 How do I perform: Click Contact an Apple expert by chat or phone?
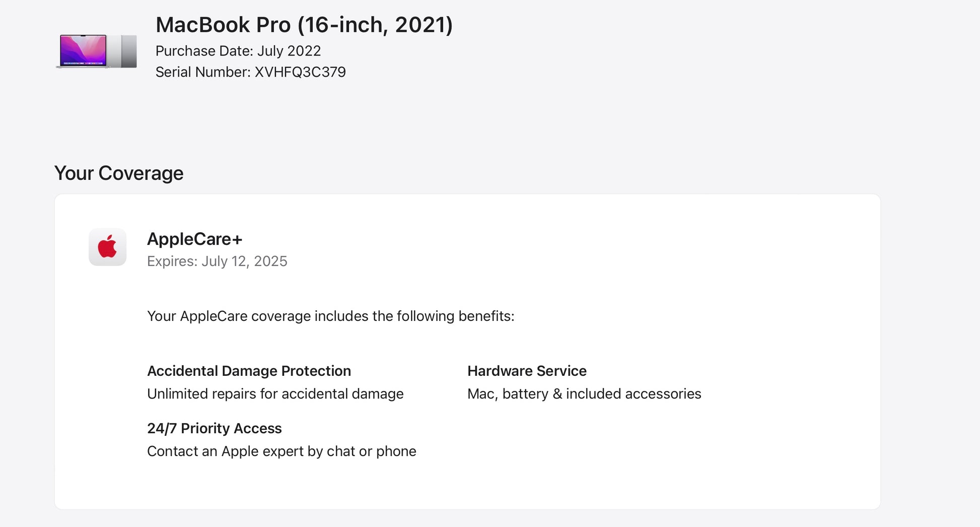pyautogui.click(x=282, y=451)
